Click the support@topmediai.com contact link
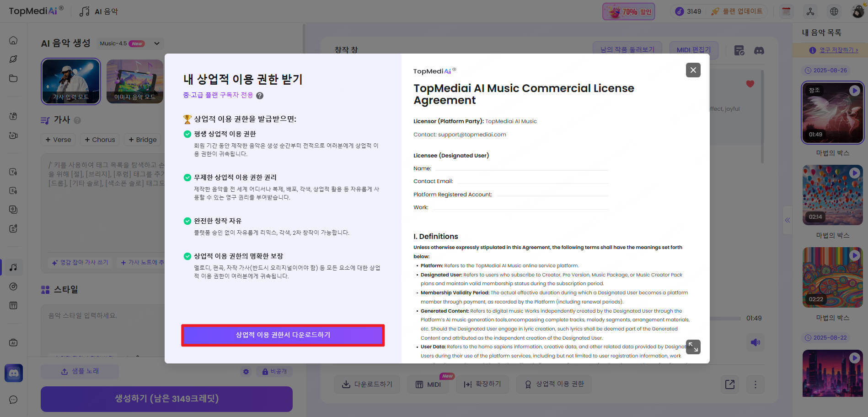The width and height of the screenshot is (868, 417). coord(472,135)
